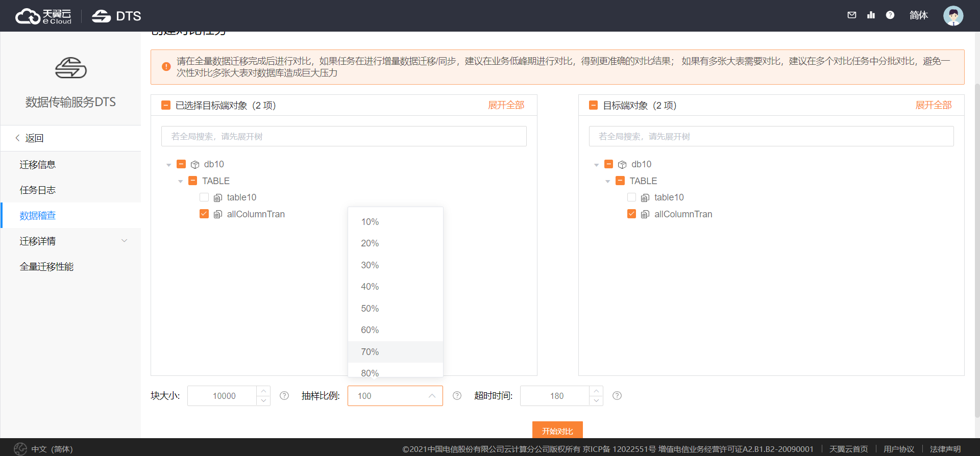Open the mail messages icon
980x456 pixels.
(851, 15)
